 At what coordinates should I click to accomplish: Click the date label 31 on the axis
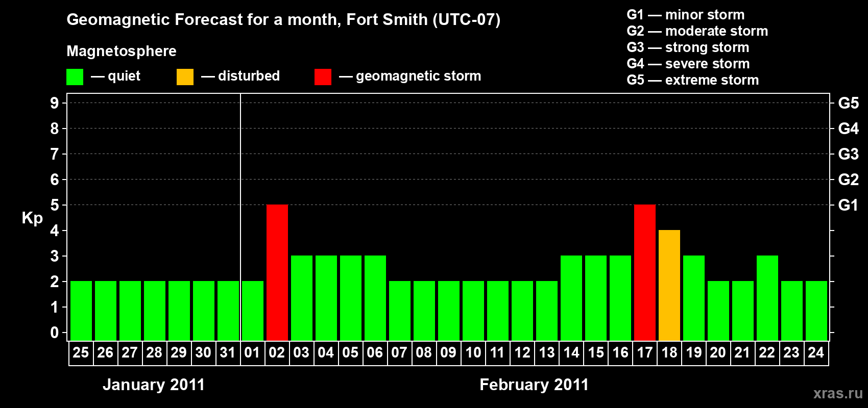228,353
